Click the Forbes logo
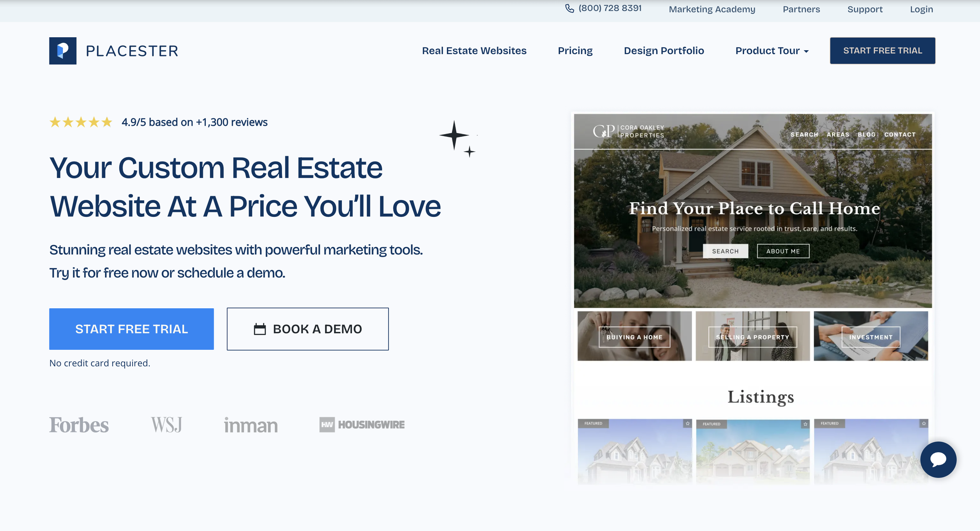This screenshot has width=980, height=531. tap(79, 425)
